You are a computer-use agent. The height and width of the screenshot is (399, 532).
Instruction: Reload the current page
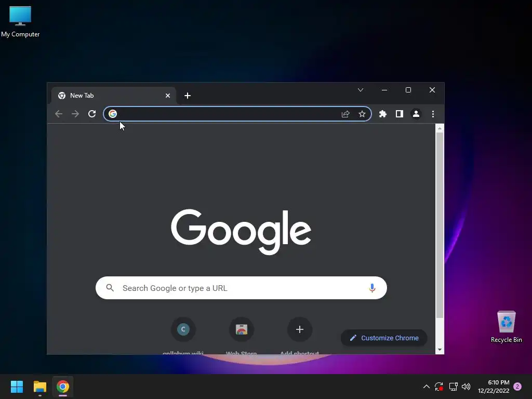(92, 114)
